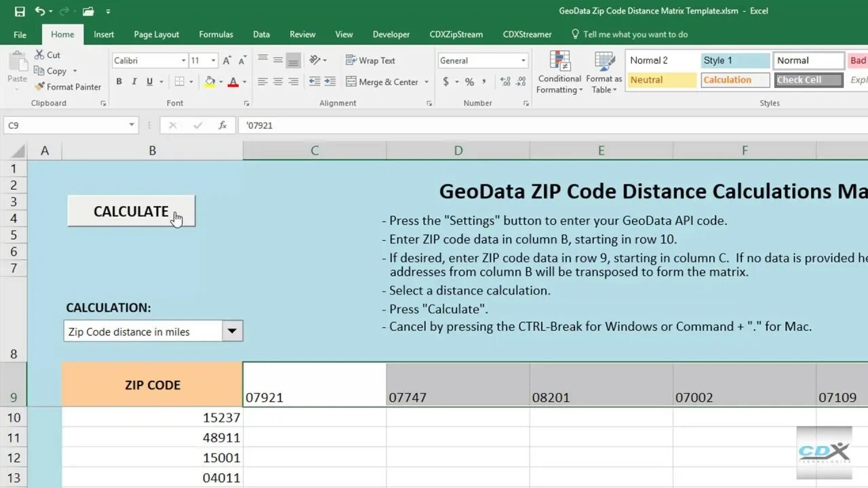Apply the Neutral cell style
This screenshot has height=488, width=868.
pyautogui.click(x=661, y=80)
